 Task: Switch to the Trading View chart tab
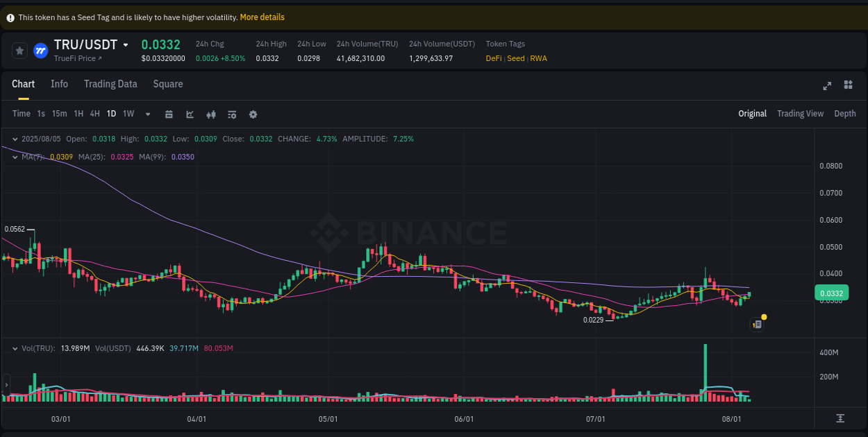click(800, 113)
